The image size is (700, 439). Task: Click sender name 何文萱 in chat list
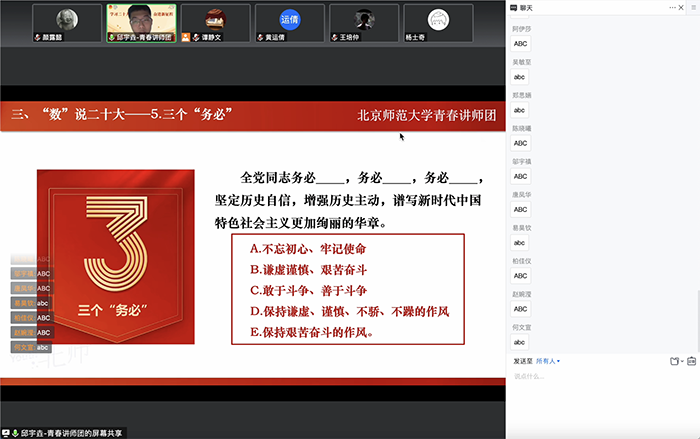(523, 326)
